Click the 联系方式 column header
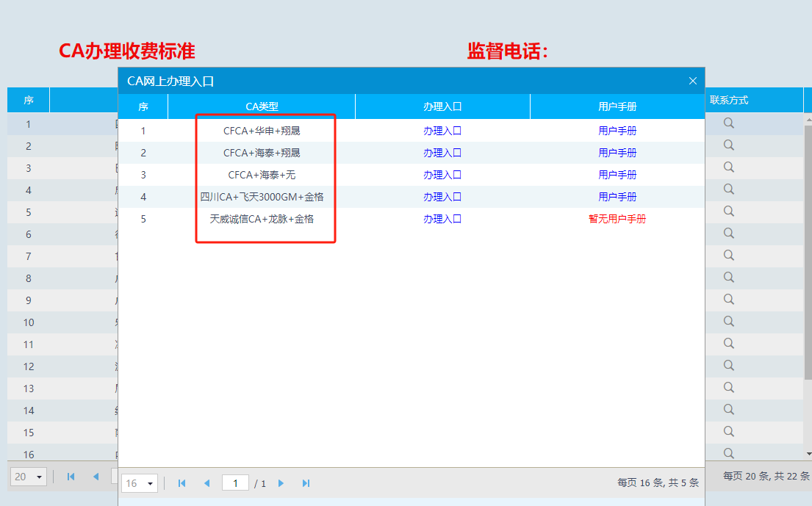Screen dimensions: 812x506 [x=729, y=101]
